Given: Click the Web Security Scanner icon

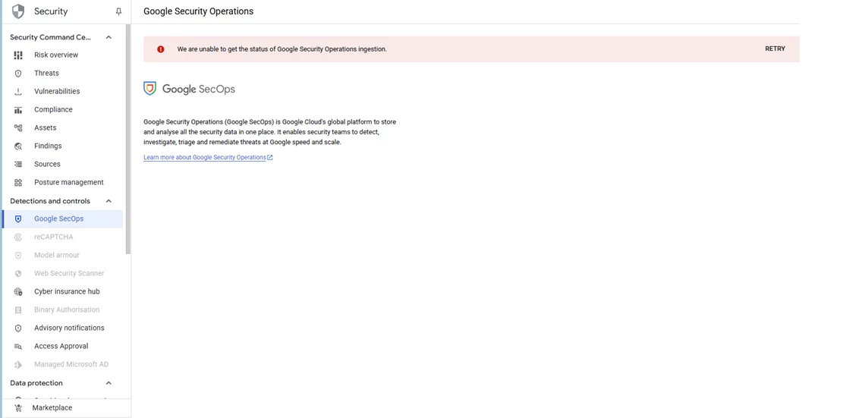Looking at the screenshot, I should click(18, 274).
